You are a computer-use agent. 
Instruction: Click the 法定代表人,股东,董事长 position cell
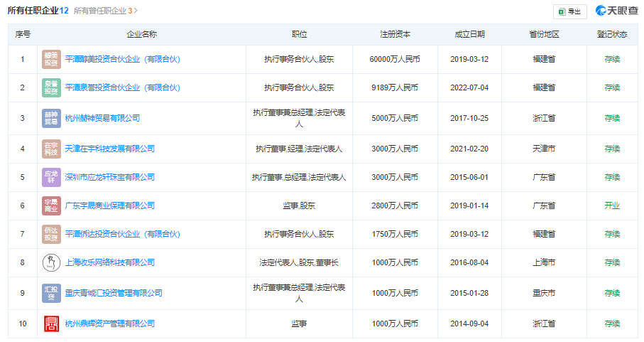(299, 262)
